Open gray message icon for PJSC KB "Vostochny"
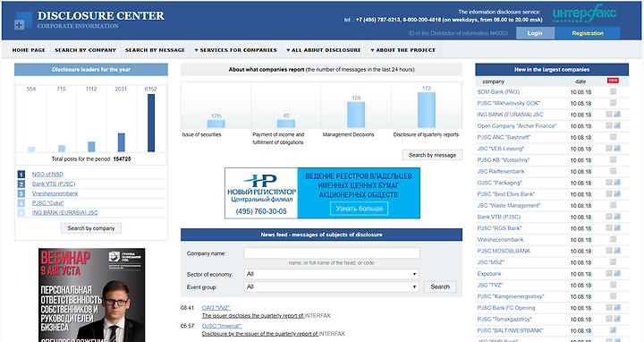 614,160
